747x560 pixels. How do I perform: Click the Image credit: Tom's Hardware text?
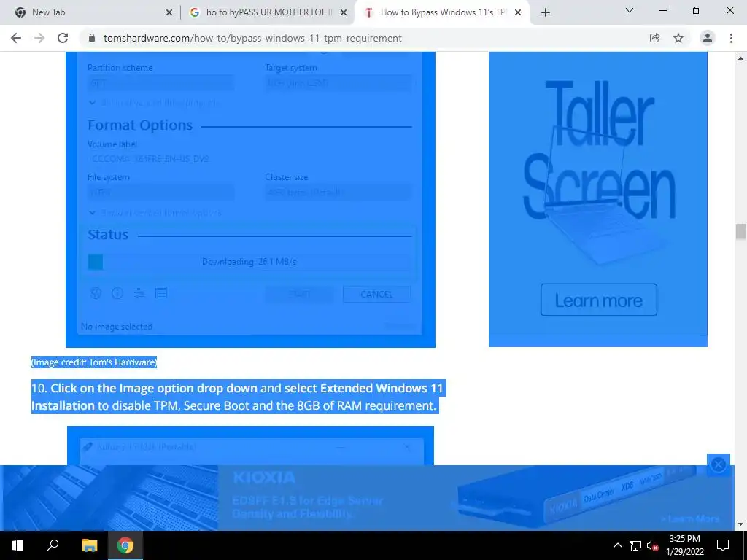tap(94, 362)
